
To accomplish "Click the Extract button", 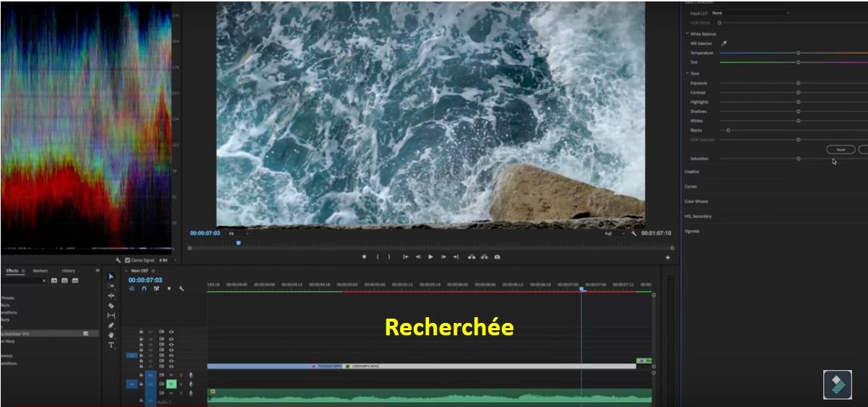I will [485, 257].
